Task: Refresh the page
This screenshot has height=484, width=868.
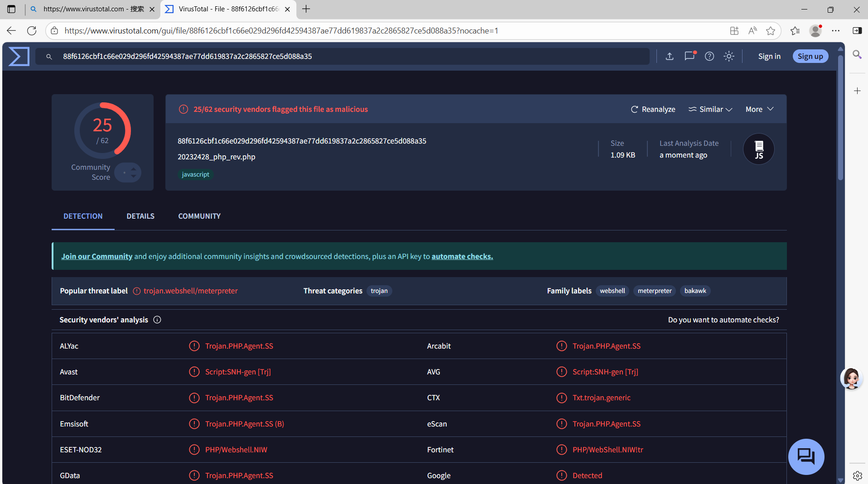Action: [x=32, y=31]
